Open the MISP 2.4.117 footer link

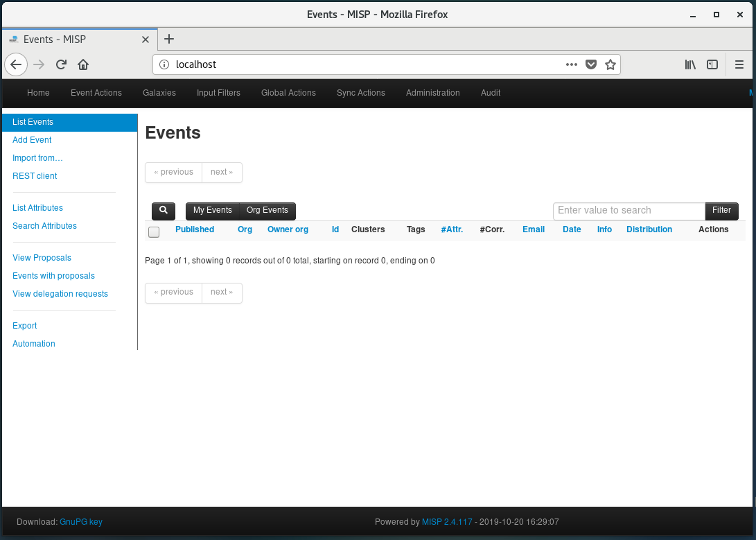click(x=447, y=522)
